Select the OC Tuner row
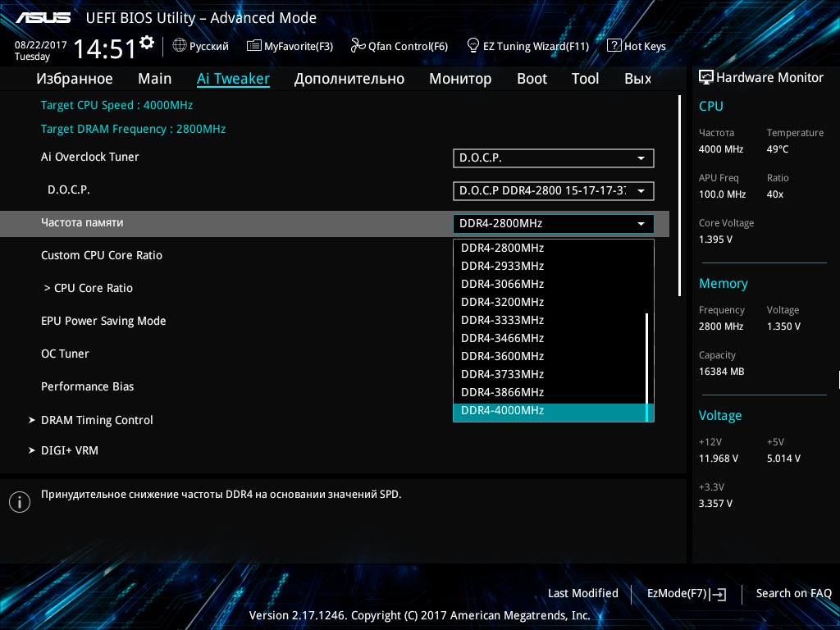840x630 pixels. coord(335,354)
